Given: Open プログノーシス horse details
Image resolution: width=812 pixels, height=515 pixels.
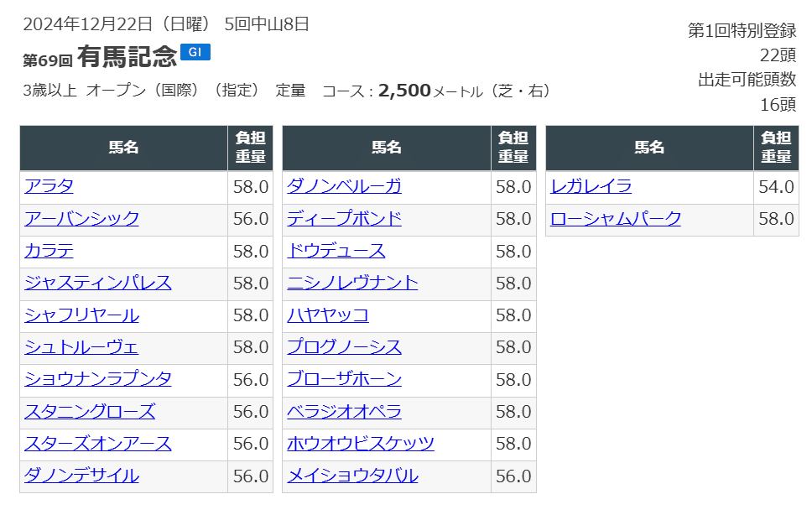Looking at the screenshot, I should (345, 347).
